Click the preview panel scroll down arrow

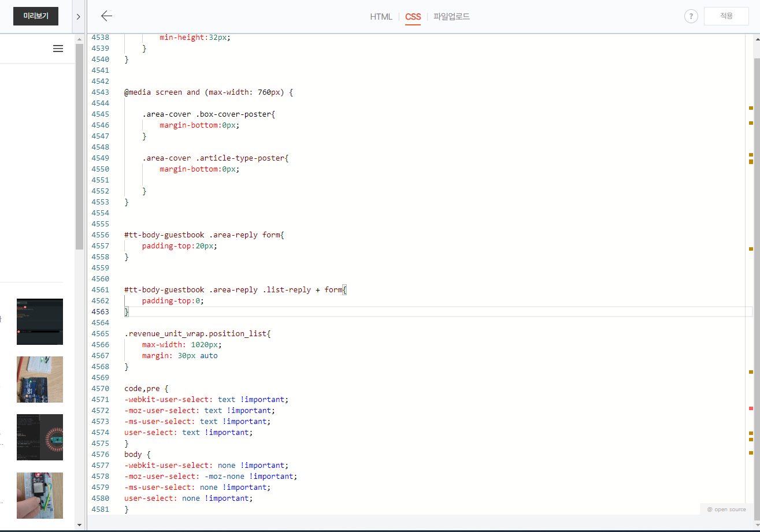pyautogui.click(x=79, y=525)
